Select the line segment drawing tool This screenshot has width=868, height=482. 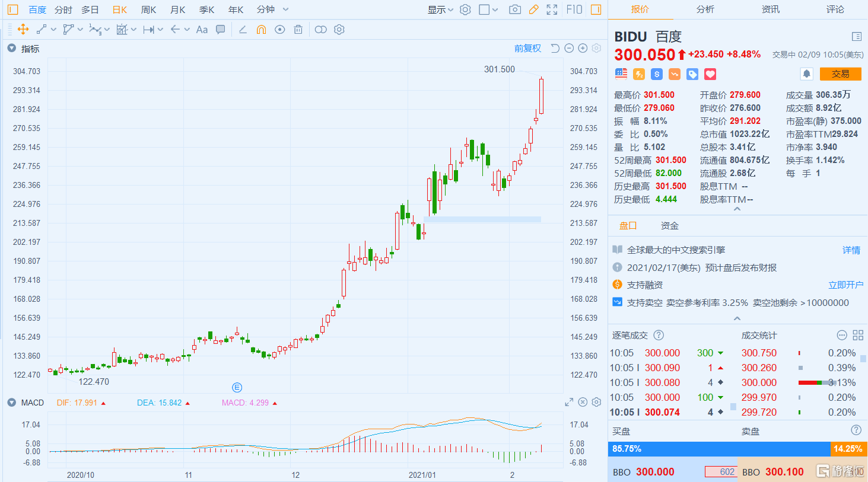point(42,29)
